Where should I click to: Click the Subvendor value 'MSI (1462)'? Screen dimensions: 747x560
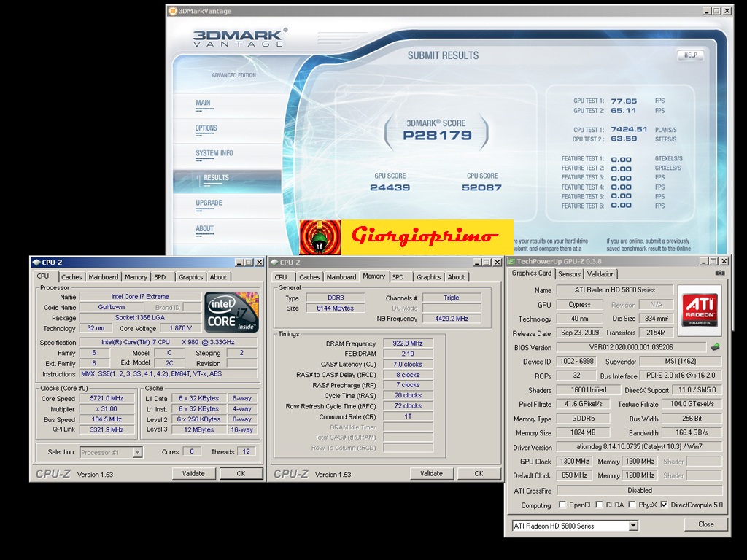click(681, 362)
